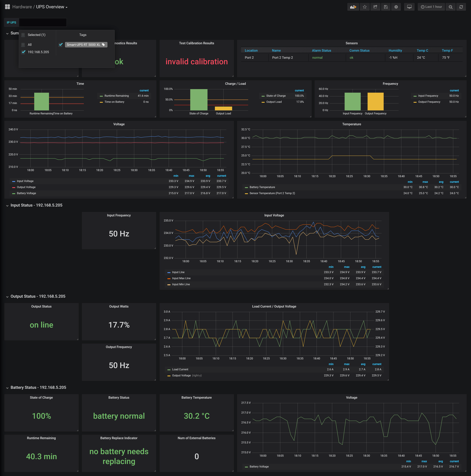The height and width of the screenshot is (476, 471).
Task: Cycle view mode monitor icon
Action: [x=409, y=7]
